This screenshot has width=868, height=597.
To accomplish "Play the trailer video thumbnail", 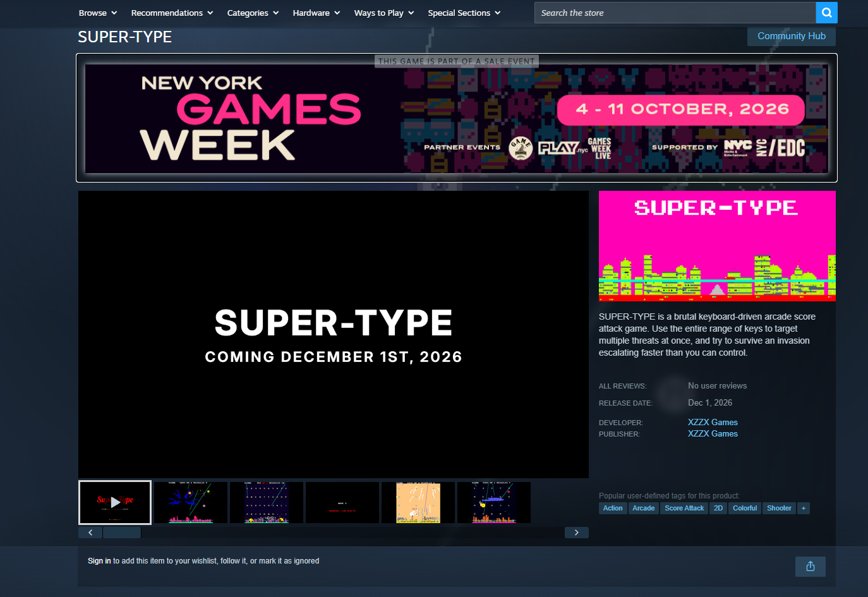I will point(115,502).
